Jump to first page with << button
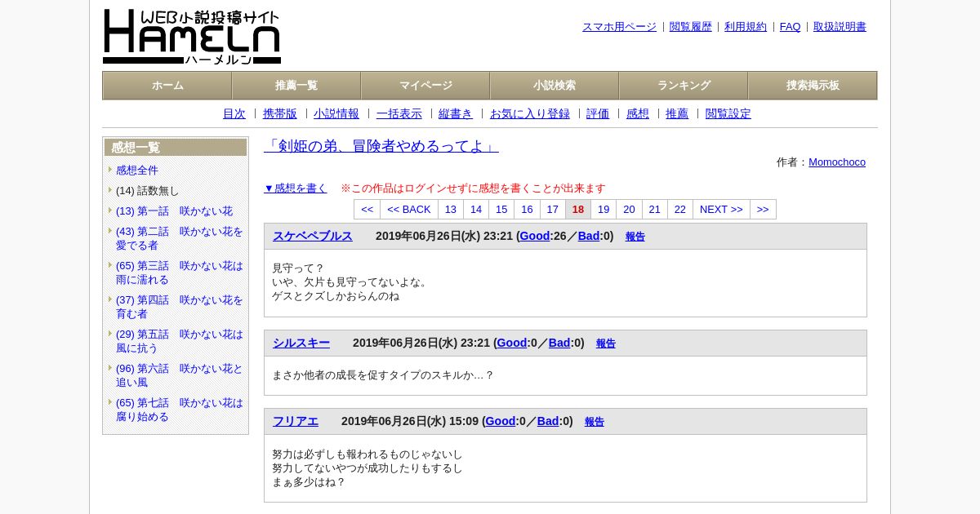The width and height of the screenshot is (980, 514). coord(367,209)
